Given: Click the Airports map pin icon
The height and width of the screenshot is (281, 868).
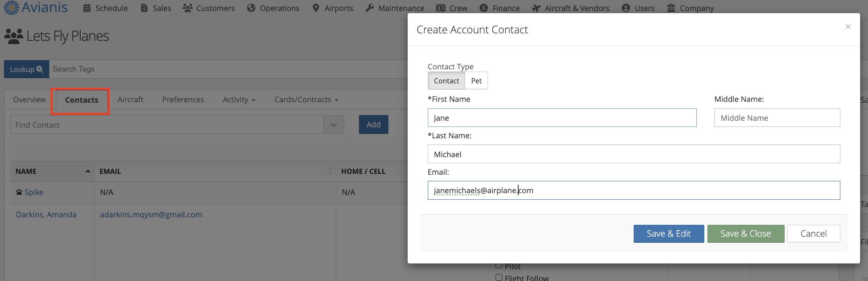Looking at the screenshot, I should pyautogui.click(x=316, y=8).
